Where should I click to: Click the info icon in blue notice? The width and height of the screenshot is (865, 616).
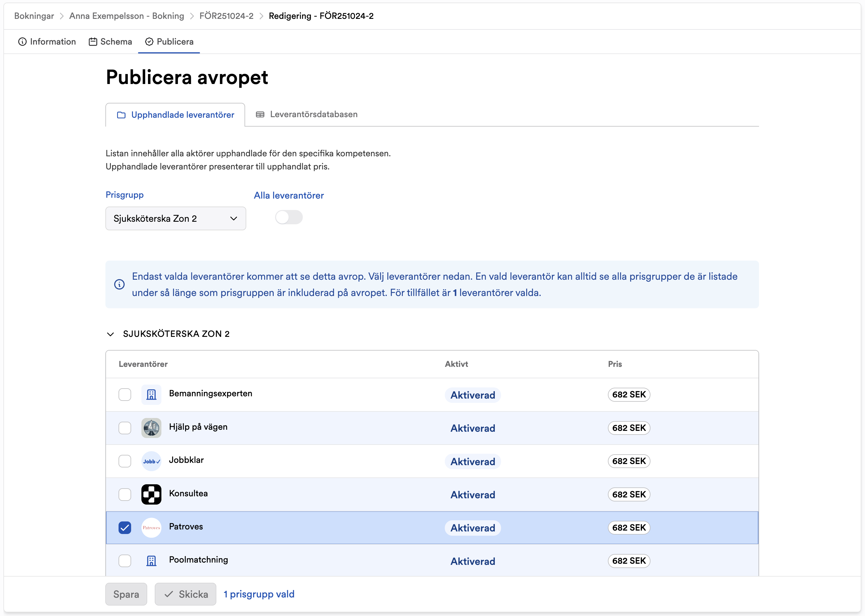[119, 285]
